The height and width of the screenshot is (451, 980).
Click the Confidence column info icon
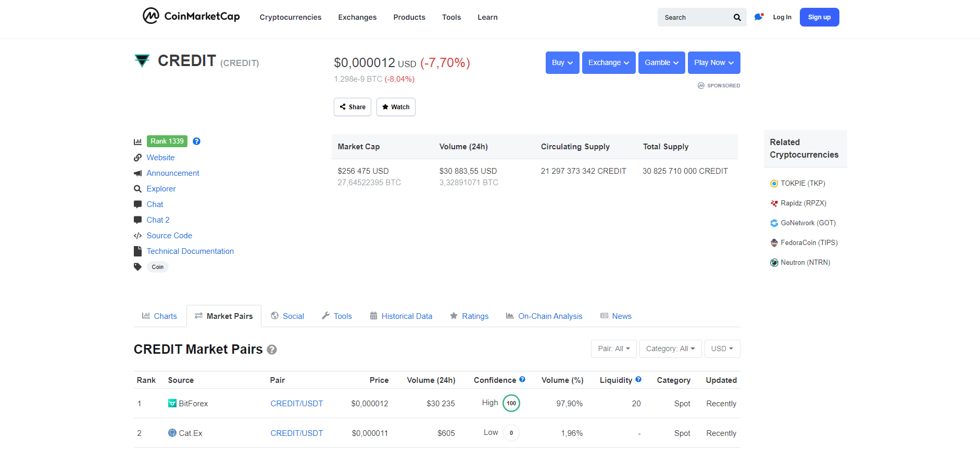click(522, 380)
